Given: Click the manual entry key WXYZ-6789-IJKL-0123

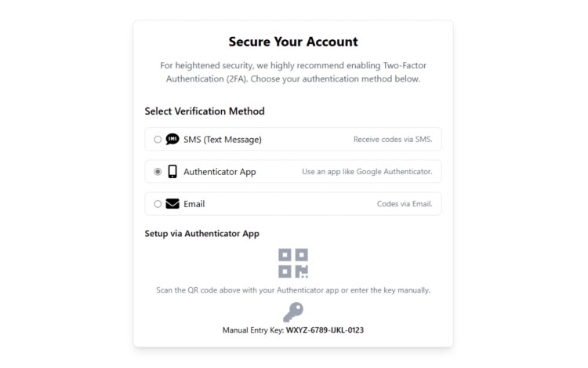Looking at the screenshot, I should click(x=325, y=330).
